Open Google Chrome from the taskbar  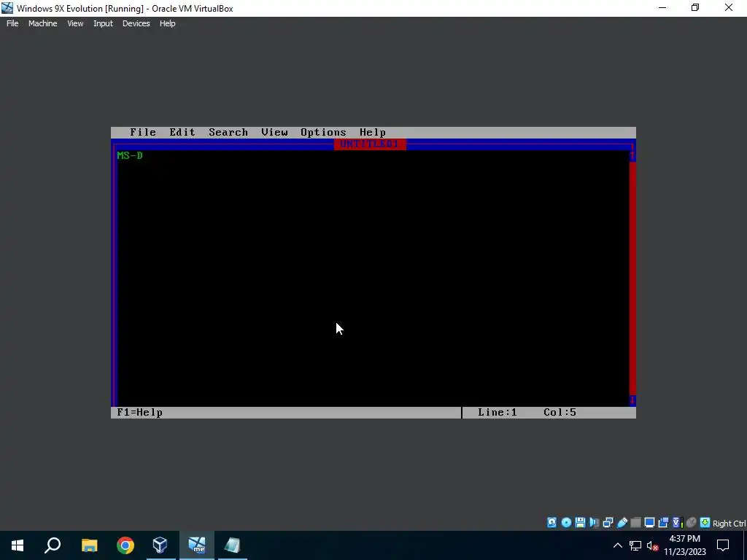tap(125, 545)
